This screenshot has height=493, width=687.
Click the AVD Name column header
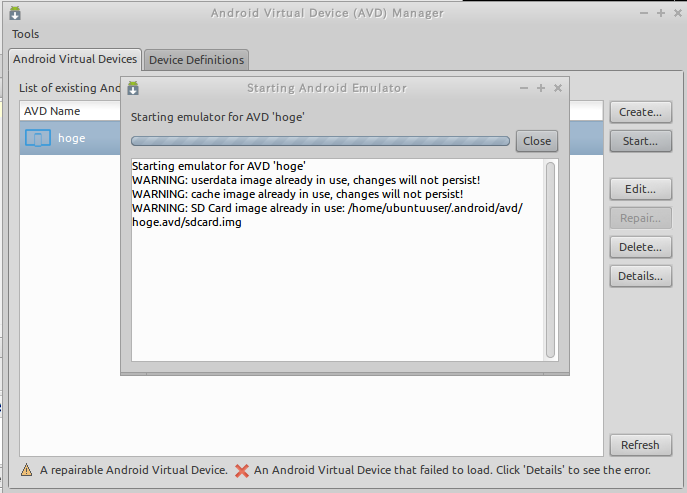[x=70, y=111]
